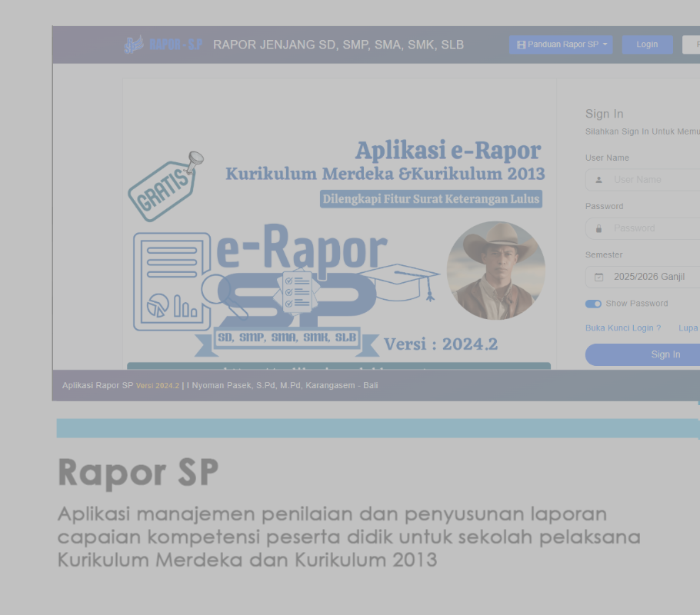Click the GRATIS price tag graphic
This screenshot has height=615, width=700.
pos(165,187)
